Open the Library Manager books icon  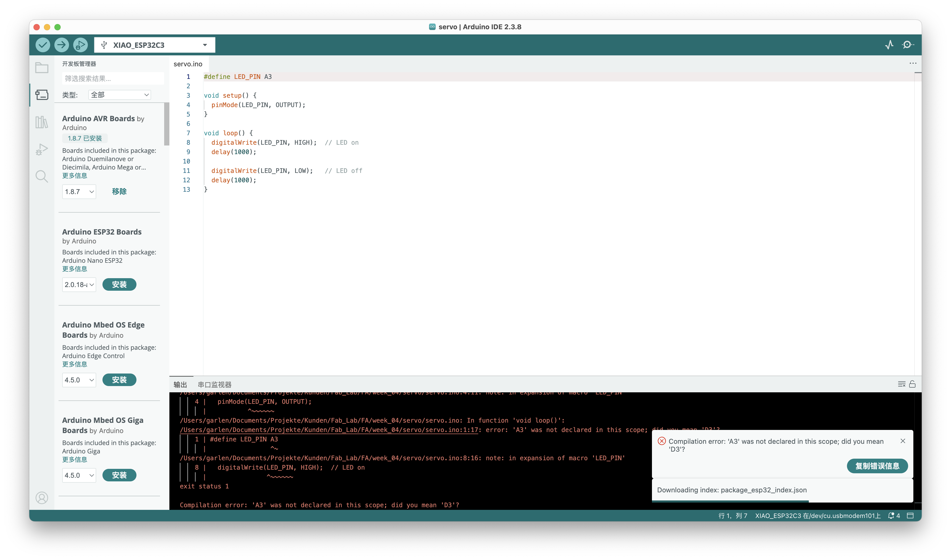pyautogui.click(x=42, y=122)
